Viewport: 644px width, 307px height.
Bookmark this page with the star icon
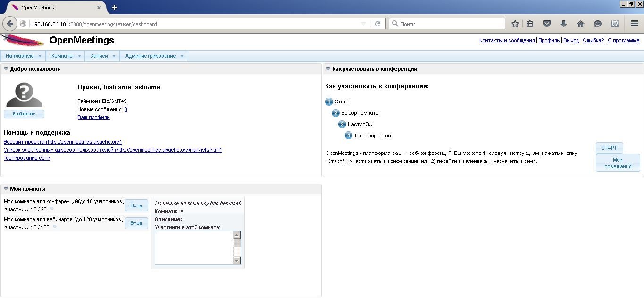(x=515, y=24)
